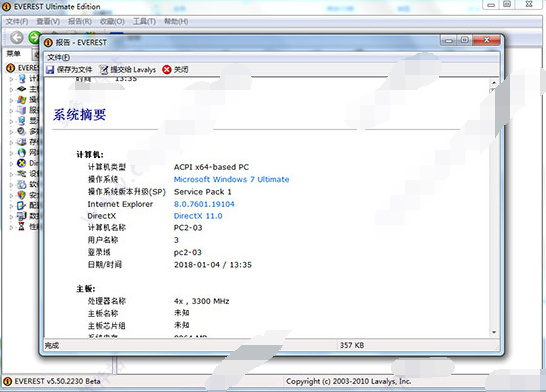Select the Network globe icon in tree
Viewport: 546px width, 392px height.
(22, 152)
